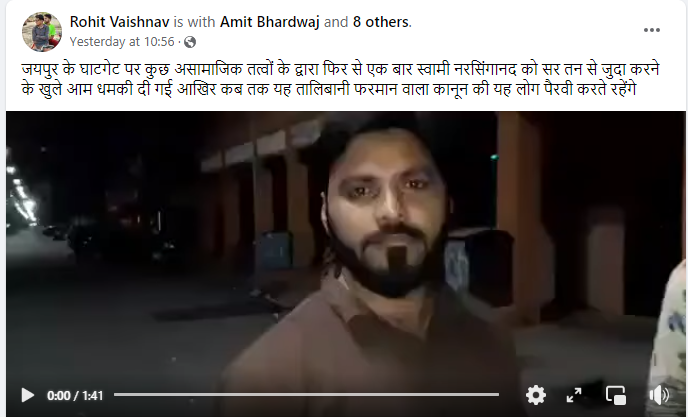Image resolution: width=688 pixels, height=417 pixels.
Task: Seek to the very end of the video timeline
Action: [x=498, y=395]
